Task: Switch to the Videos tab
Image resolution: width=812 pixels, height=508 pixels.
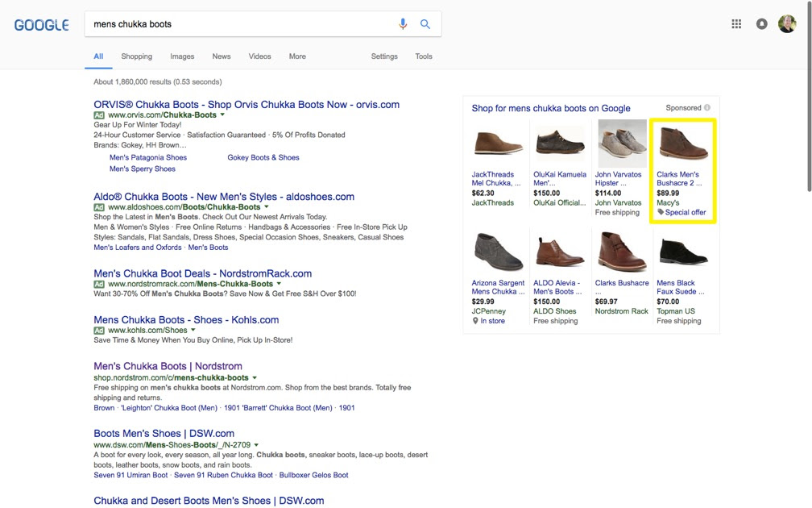Action: (x=259, y=56)
